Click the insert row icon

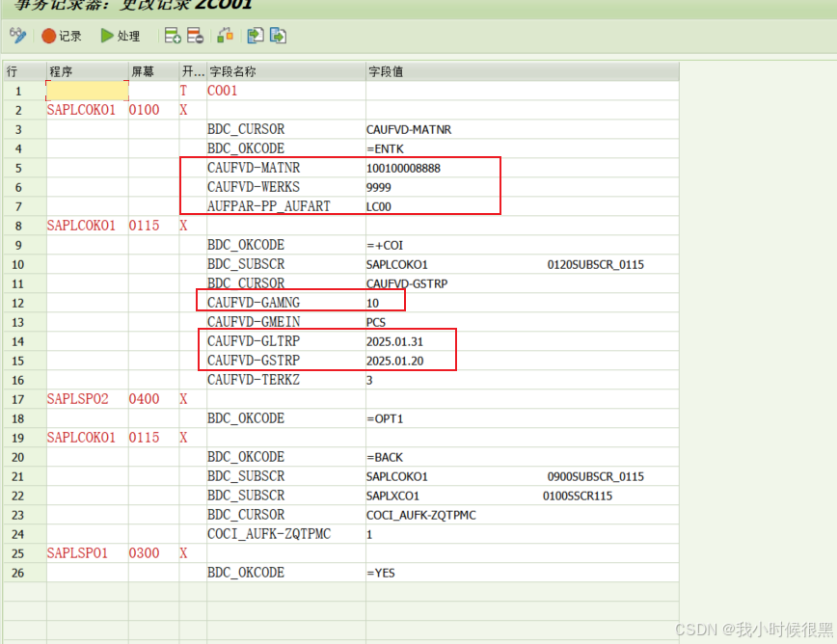pyautogui.click(x=173, y=36)
